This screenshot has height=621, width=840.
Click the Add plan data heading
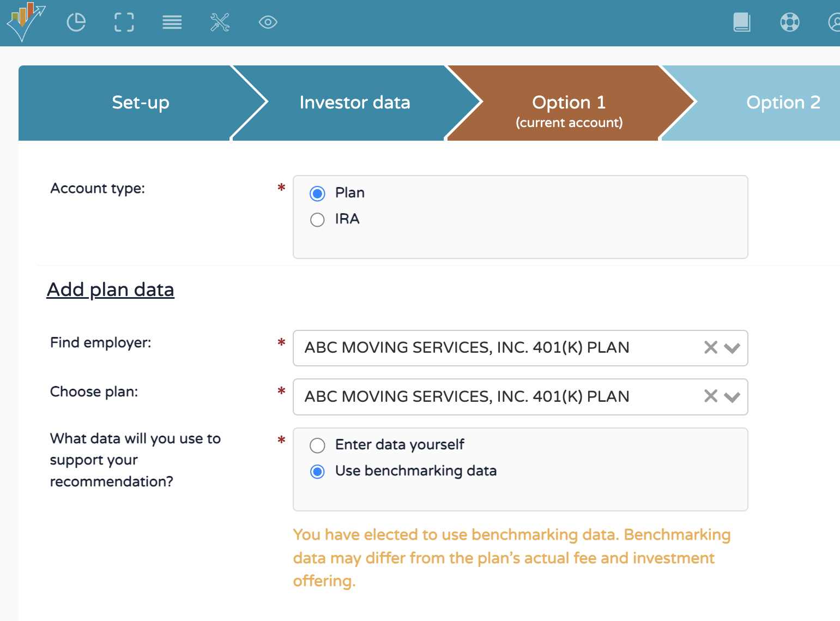[x=111, y=290]
